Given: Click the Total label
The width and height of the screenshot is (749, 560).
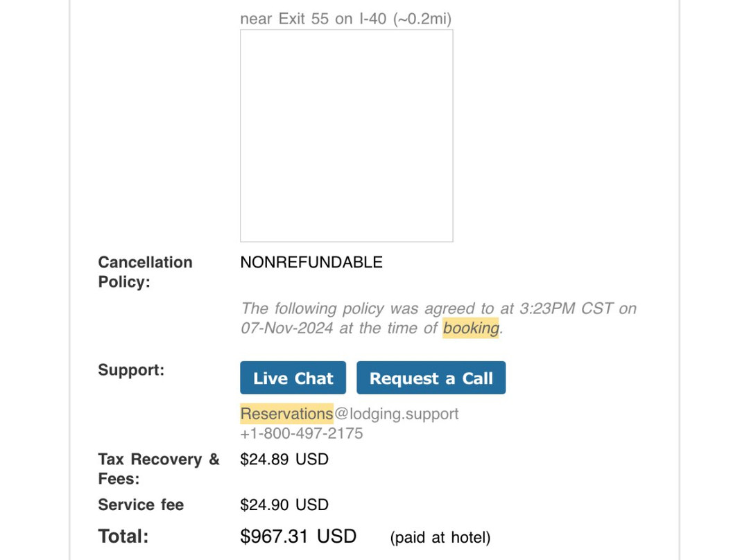Looking at the screenshot, I should 123,536.
